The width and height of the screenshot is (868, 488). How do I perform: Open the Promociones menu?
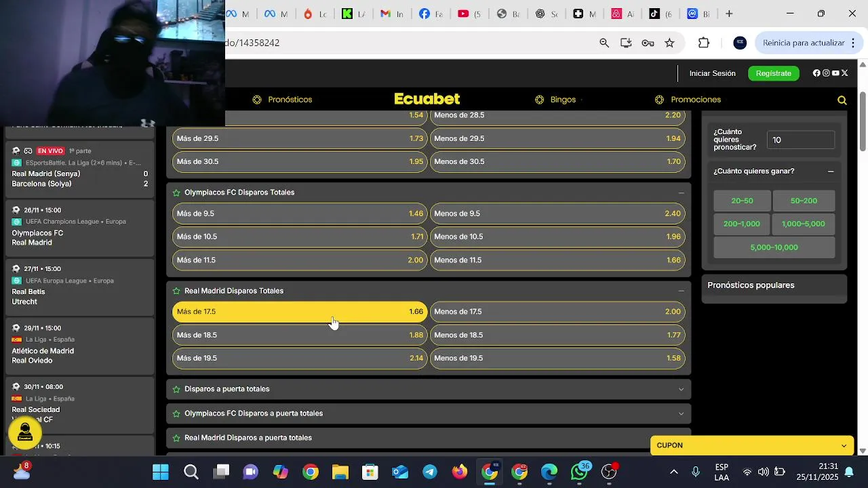pyautogui.click(x=688, y=100)
